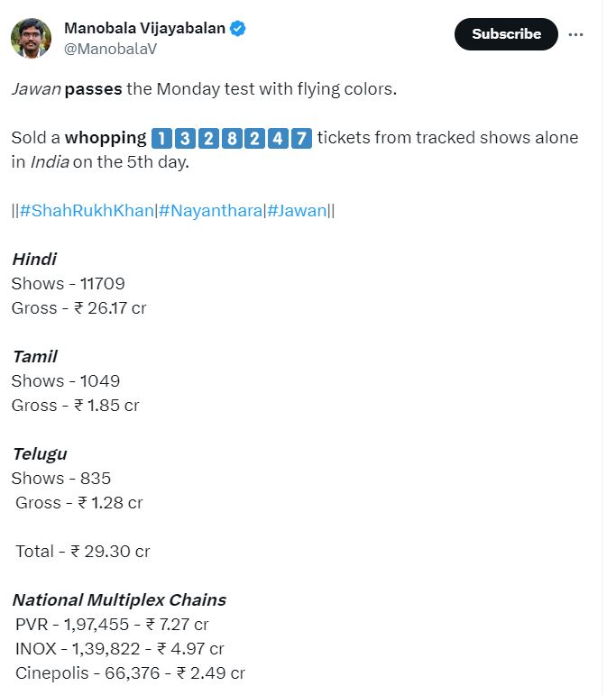
Task: Open Manobala Vijayabalan's profile picture
Action: coord(31,38)
